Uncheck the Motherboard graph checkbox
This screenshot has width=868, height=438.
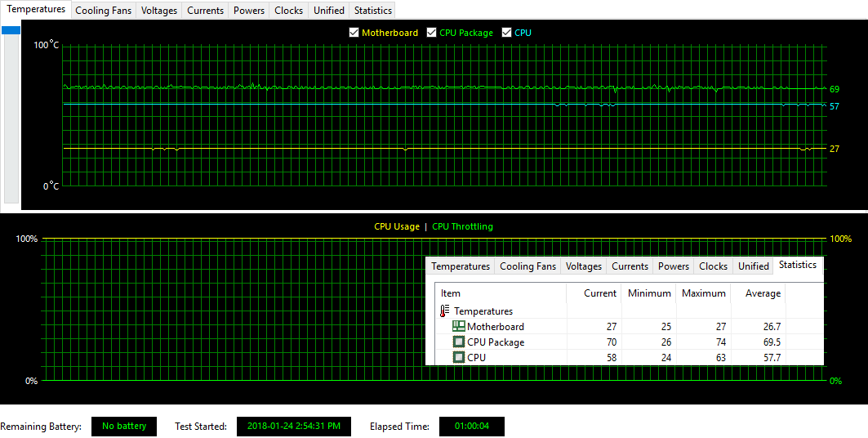click(354, 33)
